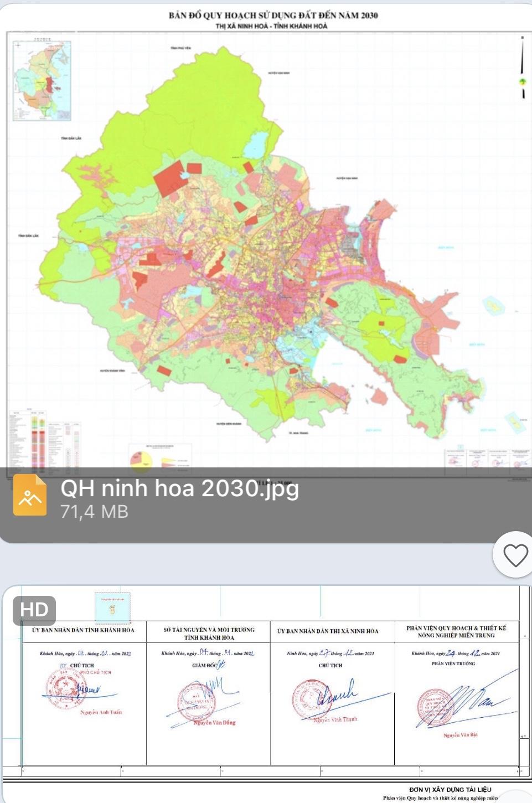Viewport: 532px width, 803px height.
Task: Select the pie chart below the map
Action: (141, 459)
